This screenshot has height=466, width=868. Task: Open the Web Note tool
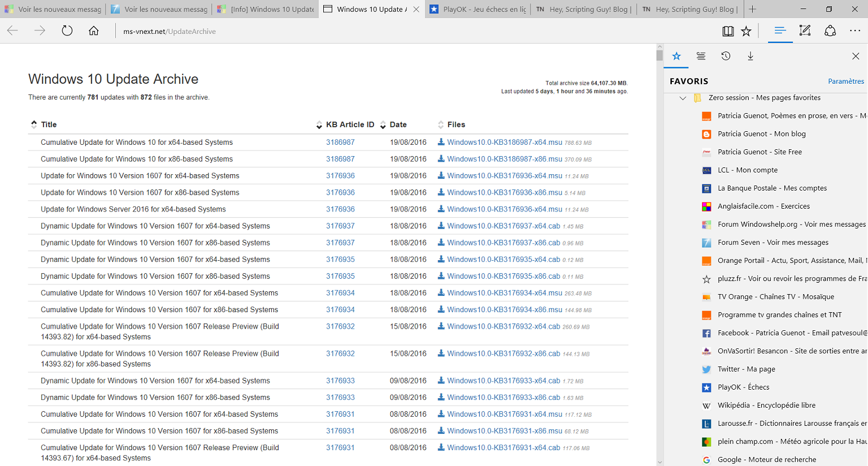(x=805, y=31)
